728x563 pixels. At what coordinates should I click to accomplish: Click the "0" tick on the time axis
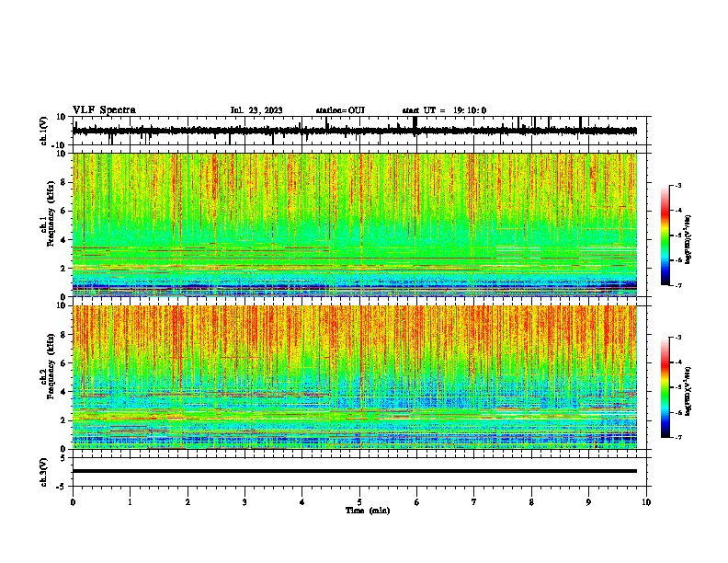tap(73, 502)
